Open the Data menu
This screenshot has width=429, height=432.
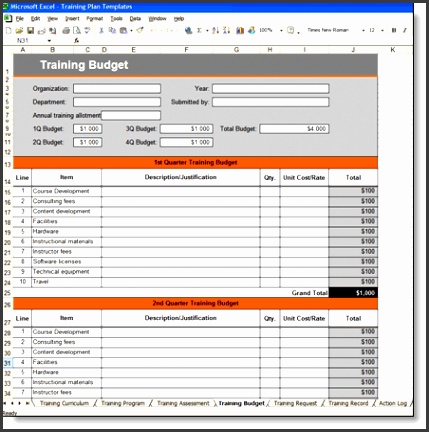[x=135, y=19]
